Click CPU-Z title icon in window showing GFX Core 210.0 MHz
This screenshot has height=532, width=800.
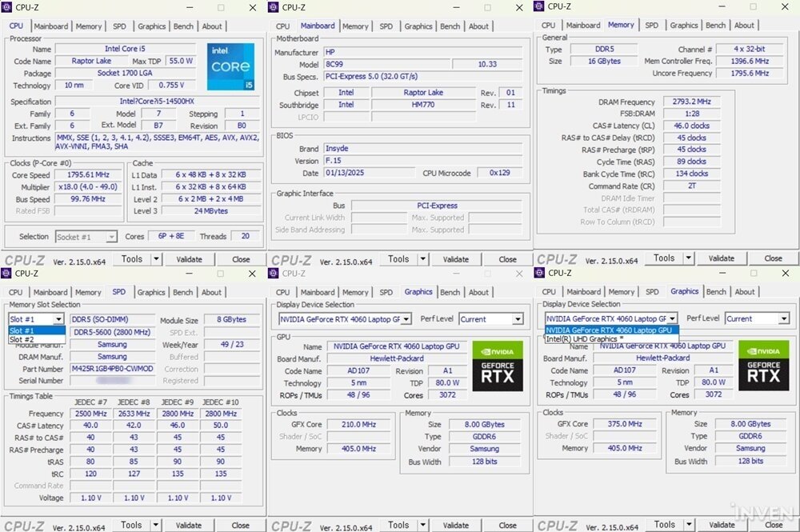[274, 274]
